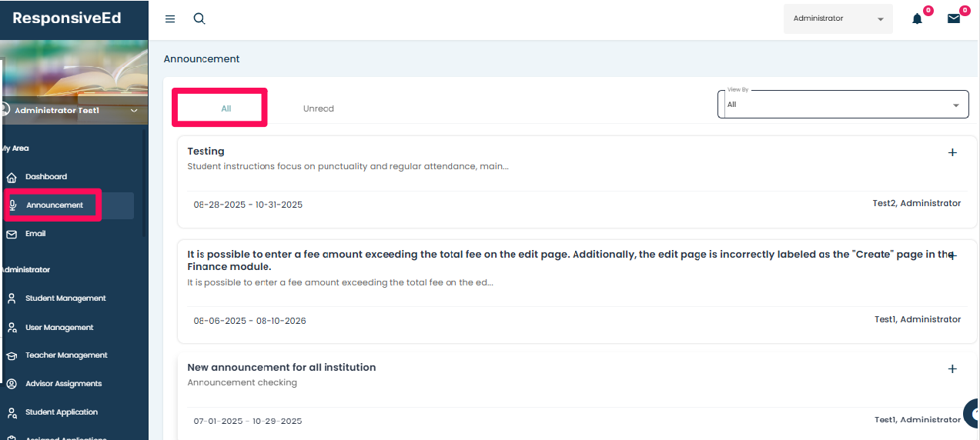Click the ResponsiveEd logo
Screen dimensions: 980x440
(67, 18)
